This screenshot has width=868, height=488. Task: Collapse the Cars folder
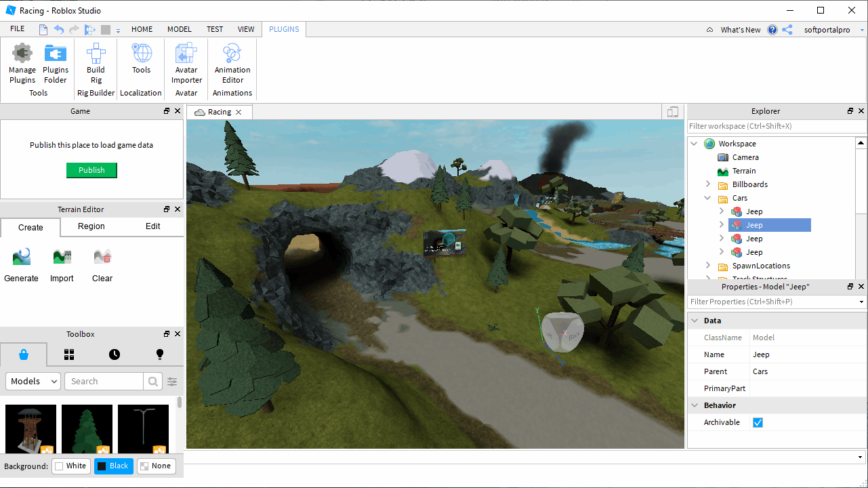point(708,198)
